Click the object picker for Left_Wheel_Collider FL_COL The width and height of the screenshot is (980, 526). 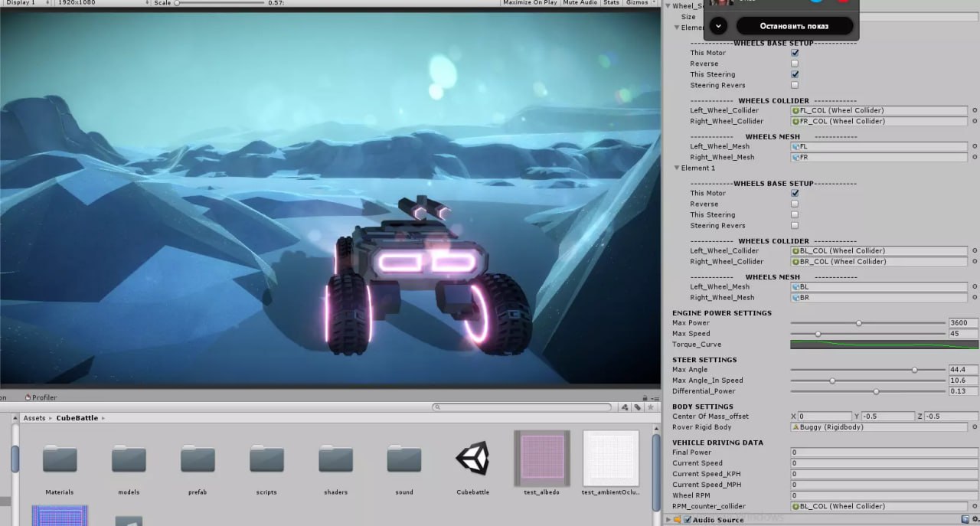point(975,110)
